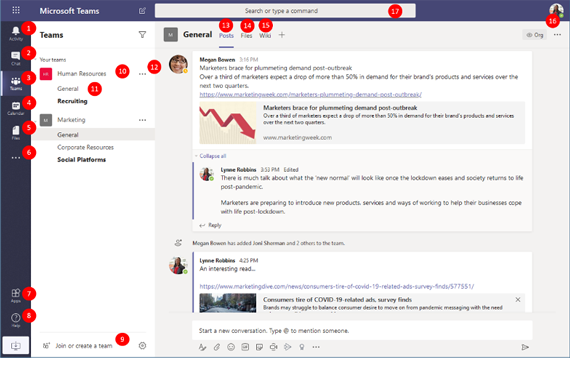Click the Org view button

pos(534,35)
